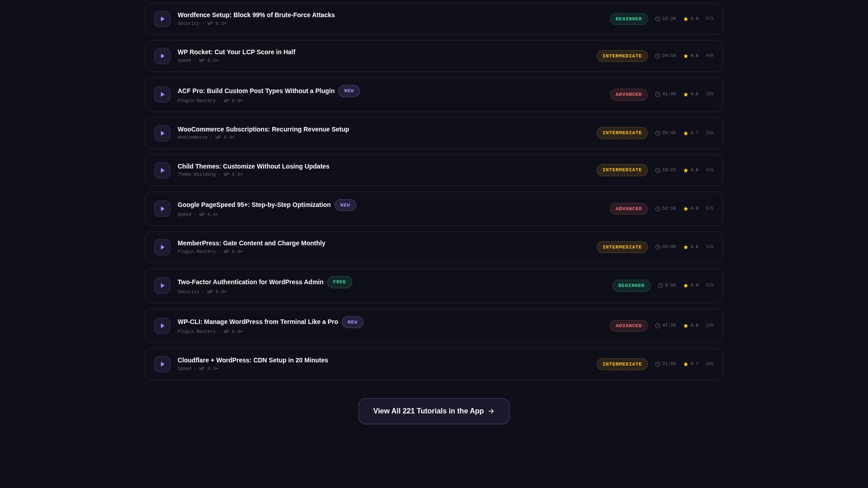Play the Wordfence Setup tutorial

tap(162, 19)
